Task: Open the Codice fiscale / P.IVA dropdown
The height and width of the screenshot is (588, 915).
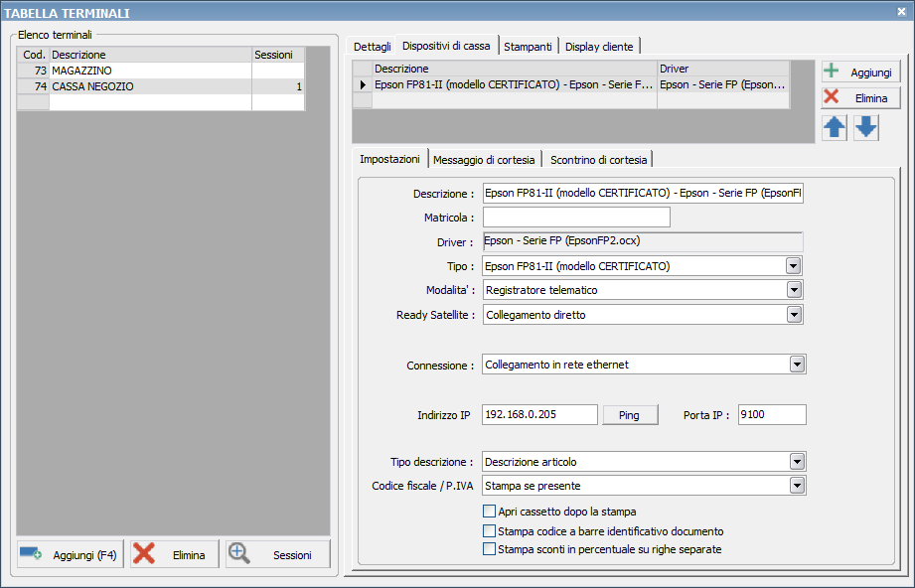Action: tap(797, 486)
